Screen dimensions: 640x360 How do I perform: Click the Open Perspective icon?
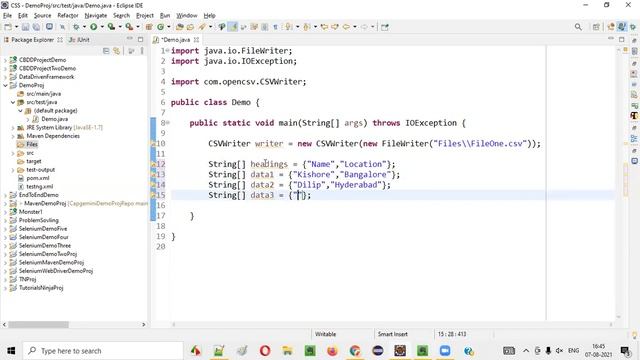point(596,27)
